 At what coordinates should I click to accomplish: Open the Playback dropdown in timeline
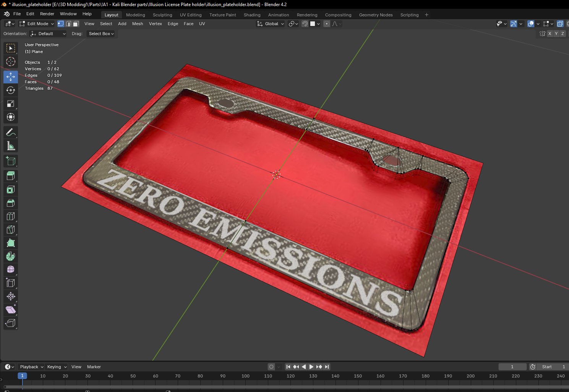(31, 367)
